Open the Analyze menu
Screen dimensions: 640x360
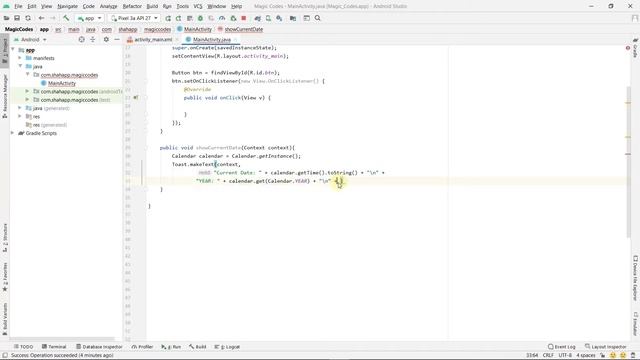(x=108, y=6)
